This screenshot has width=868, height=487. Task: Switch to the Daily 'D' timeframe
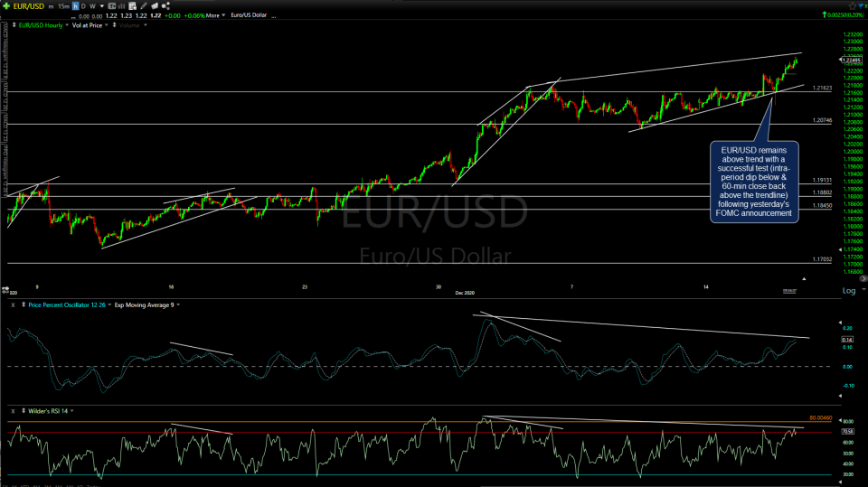(x=83, y=6)
